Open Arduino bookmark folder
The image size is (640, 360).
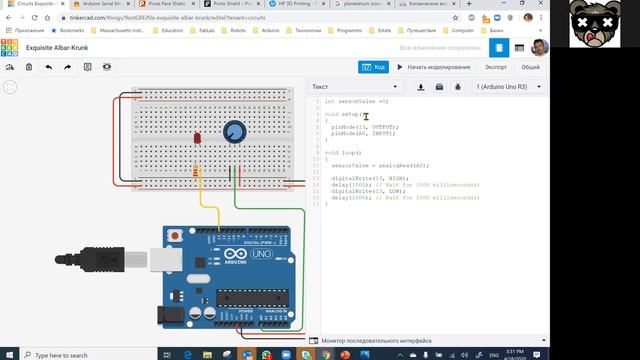click(267, 31)
